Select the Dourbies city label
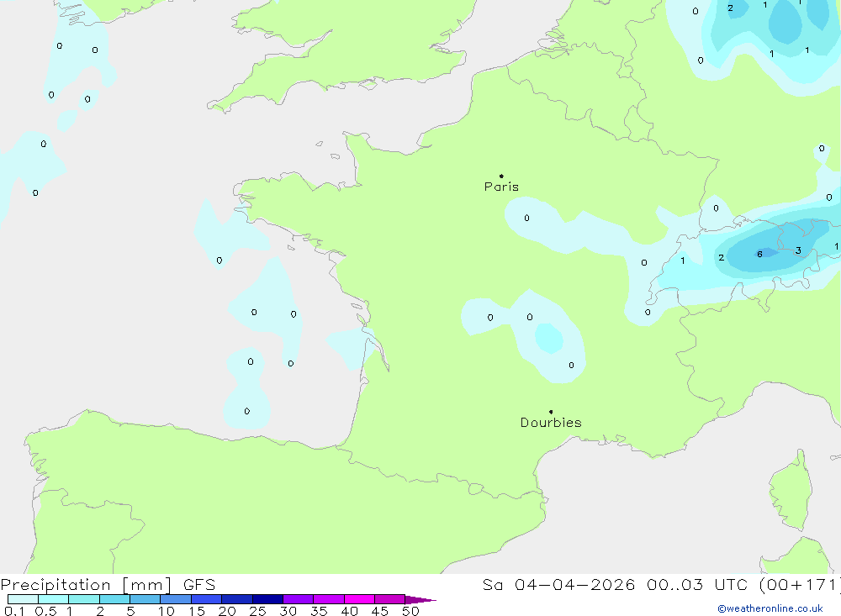The width and height of the screenshot is (841, 616). [x=551, y=423]
